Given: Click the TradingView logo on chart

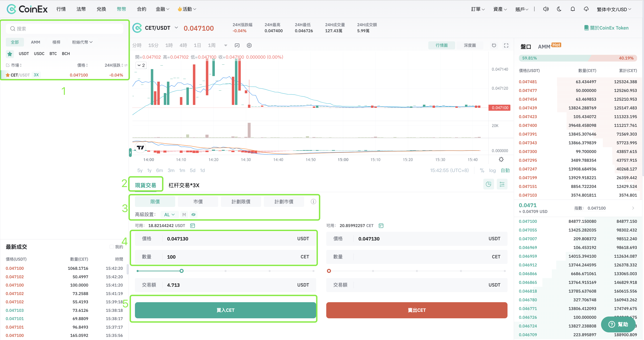Looking at the screenshot, I should 141,147.
